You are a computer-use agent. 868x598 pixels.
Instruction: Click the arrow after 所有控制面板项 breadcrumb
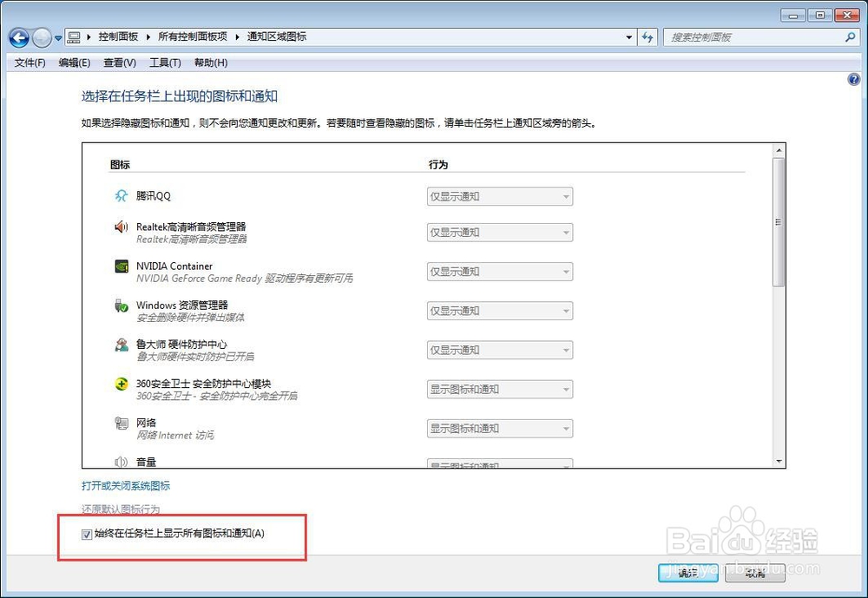(x=237, y=37)
